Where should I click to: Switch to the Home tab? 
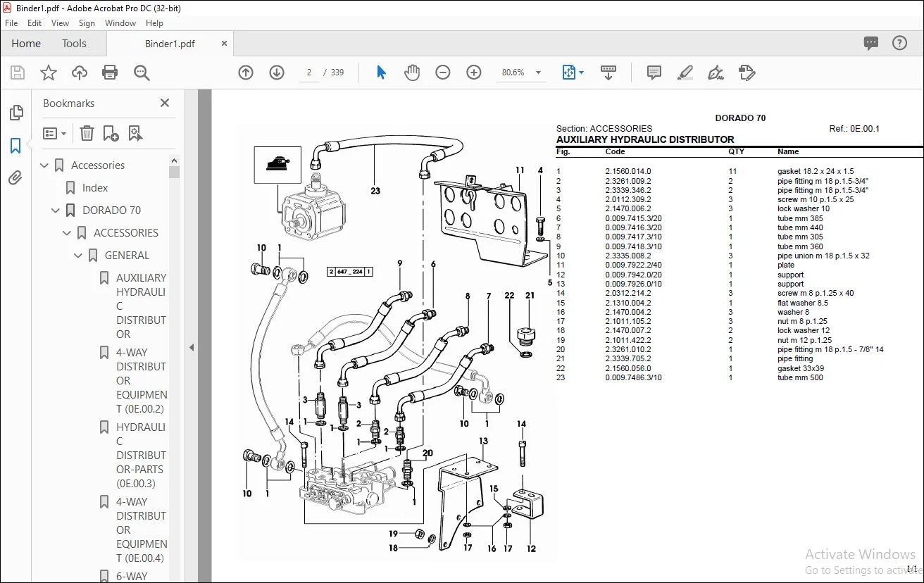(26, 44)
